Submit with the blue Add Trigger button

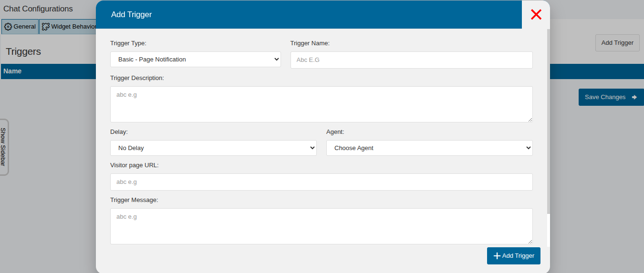coord(514,256)
